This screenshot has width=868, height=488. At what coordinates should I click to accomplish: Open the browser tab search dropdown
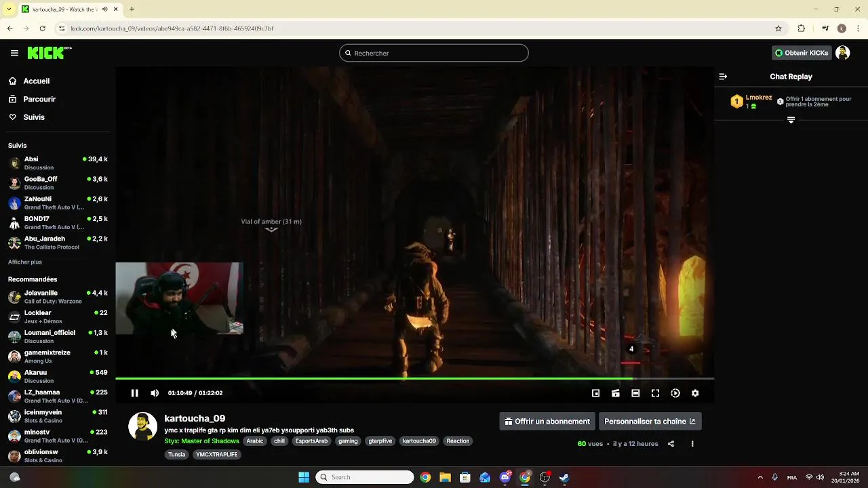click(9, 9)
